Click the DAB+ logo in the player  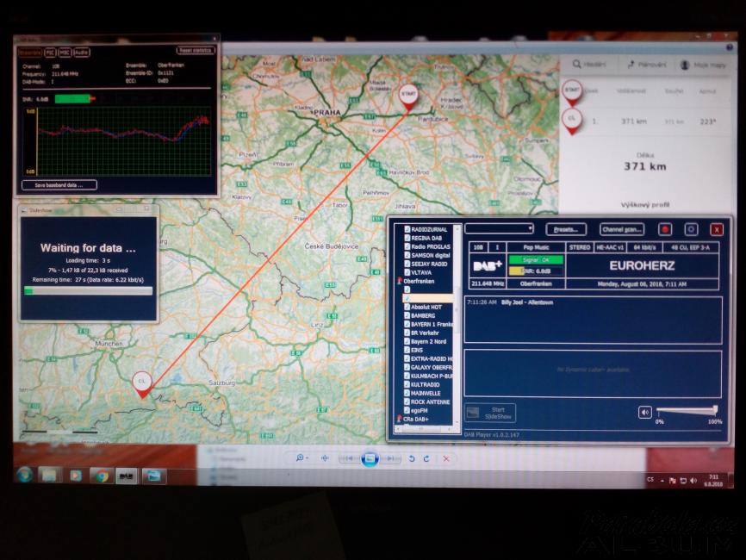point(488,265)
